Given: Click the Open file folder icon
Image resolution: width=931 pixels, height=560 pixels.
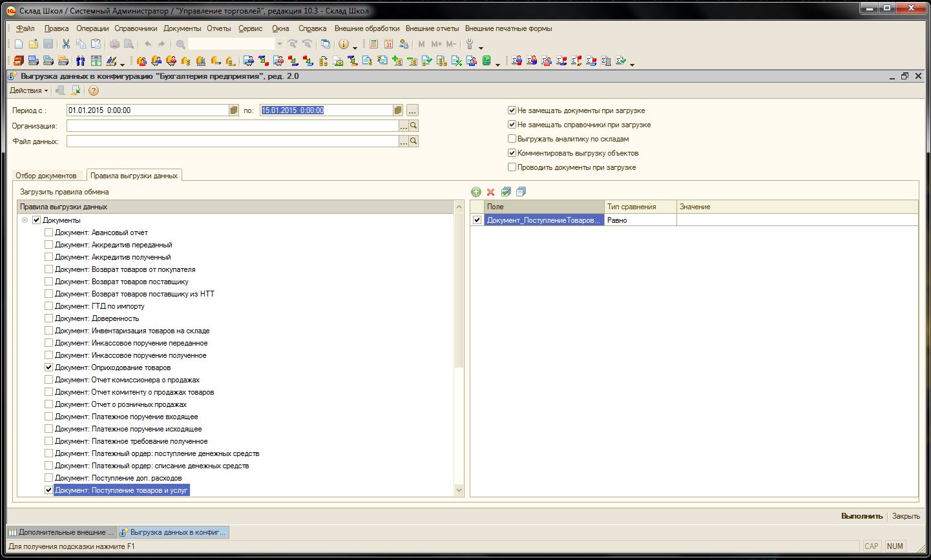Looking at the screenshot, I should click(34, 44).
